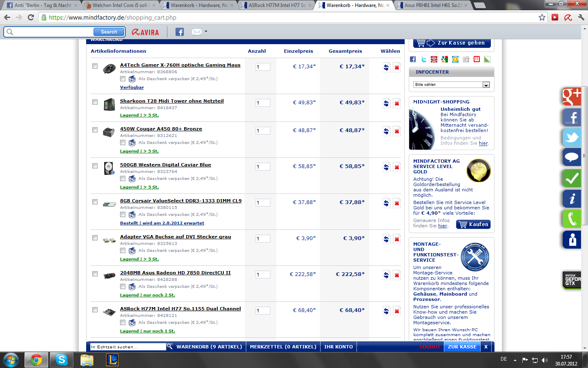Close the bottom bar with the X button
Screen dimensions: 588x368
click(486, 347)
